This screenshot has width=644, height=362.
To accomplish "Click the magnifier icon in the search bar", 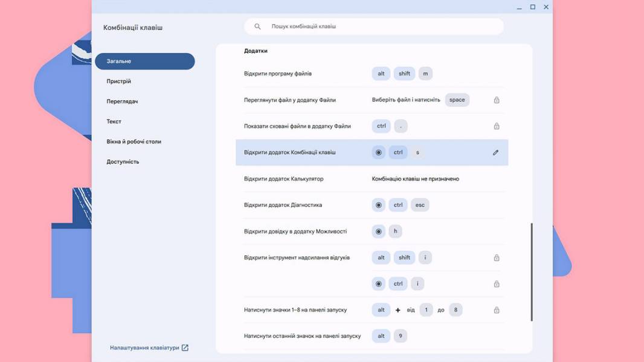I will coord(257,26).
